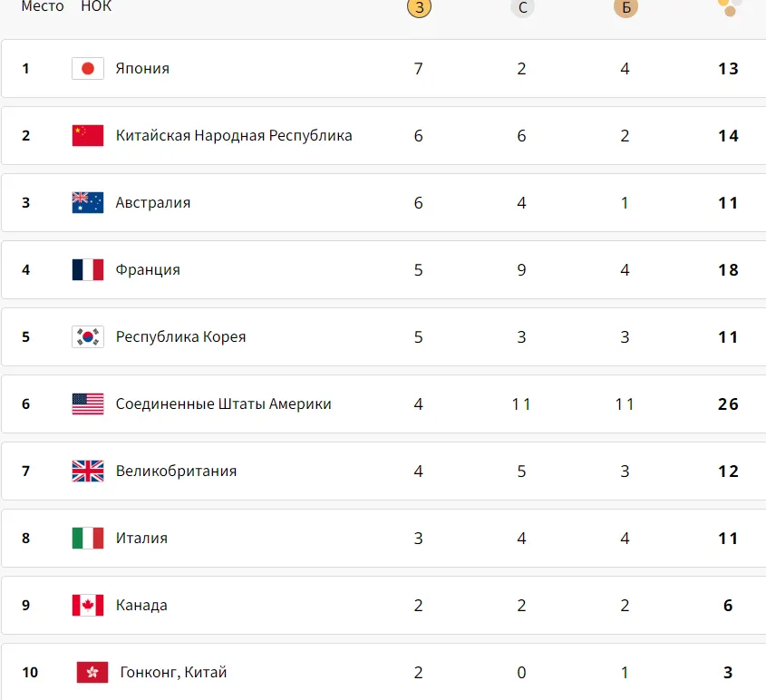Image resolution: width=766 pixels, height=700 pixels.
Task: Click the bronze medal column icon
Action: click(x=625, y=7)
